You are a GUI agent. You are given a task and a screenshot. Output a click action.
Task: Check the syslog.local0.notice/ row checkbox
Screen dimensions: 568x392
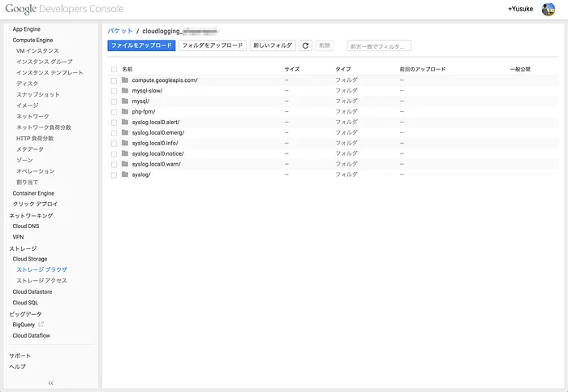[114, 154]
